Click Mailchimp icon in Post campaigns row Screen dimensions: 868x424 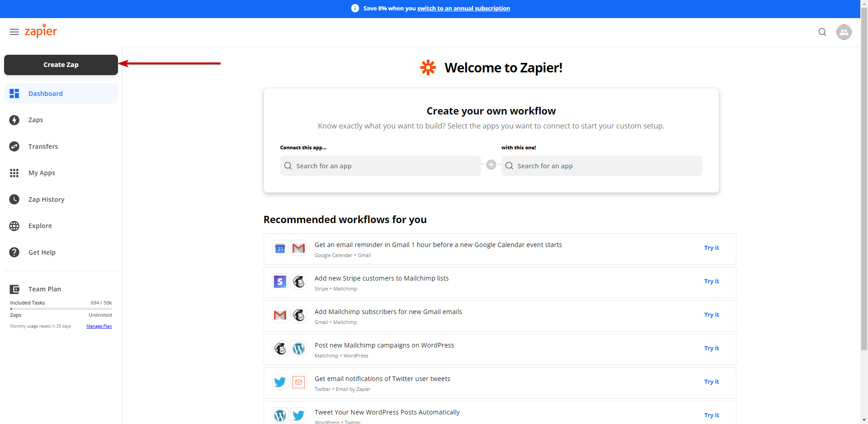tap(280, 348)
